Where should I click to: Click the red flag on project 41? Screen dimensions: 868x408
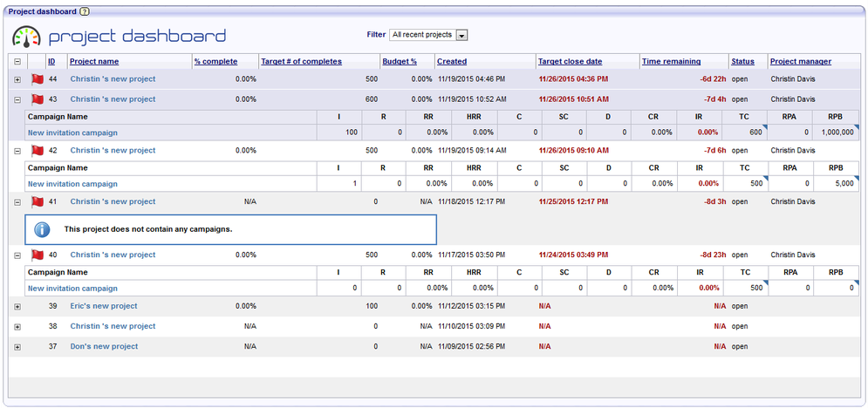(x=38, y=201)
